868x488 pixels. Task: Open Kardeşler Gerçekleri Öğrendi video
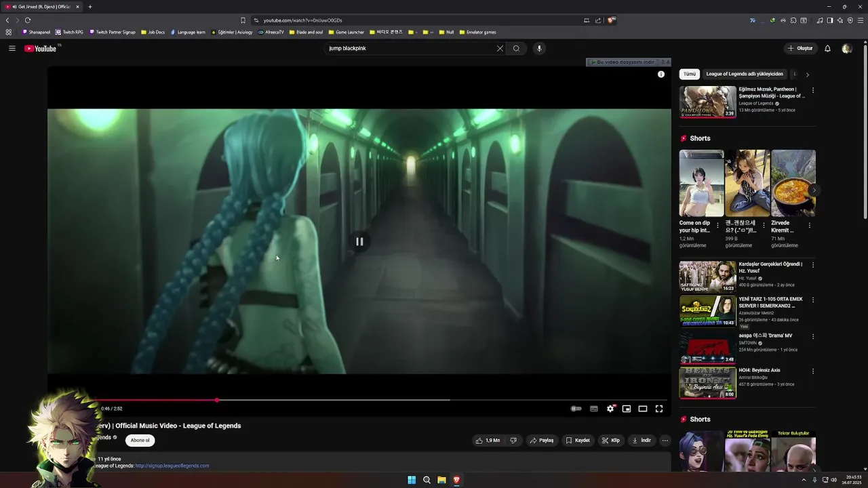coord(708,277)
